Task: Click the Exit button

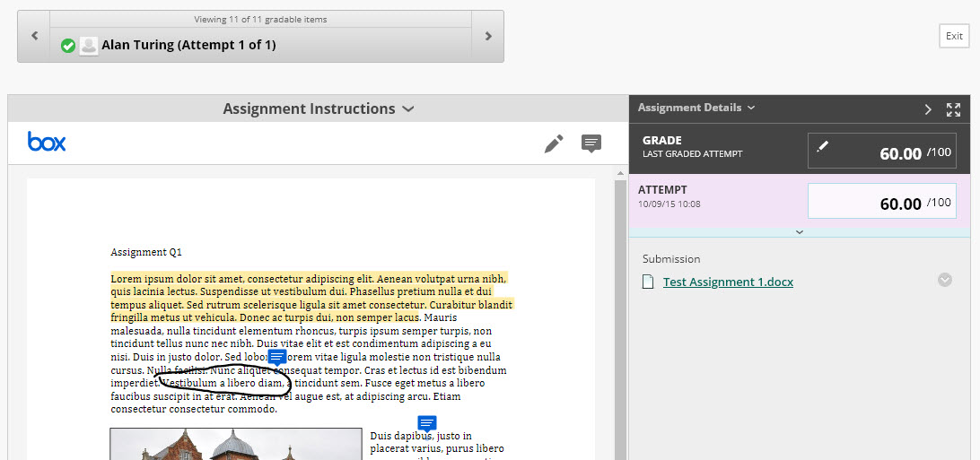Action: point(954,36)
